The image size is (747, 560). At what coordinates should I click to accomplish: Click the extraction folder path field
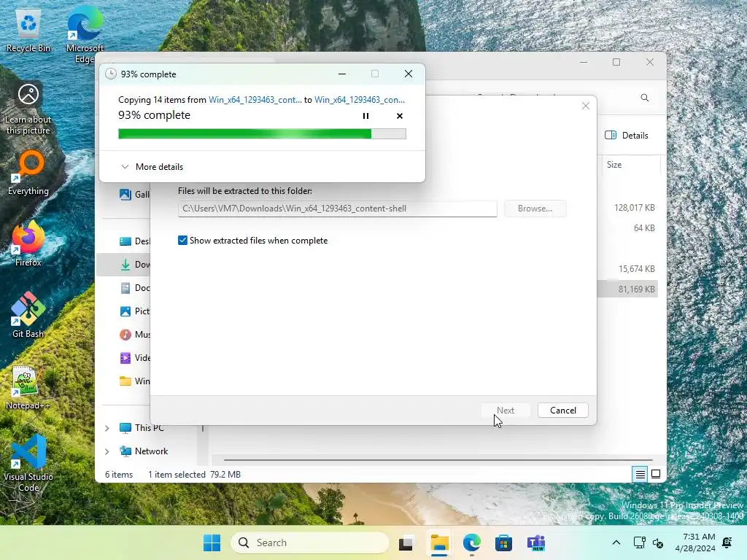coord(337,209)
